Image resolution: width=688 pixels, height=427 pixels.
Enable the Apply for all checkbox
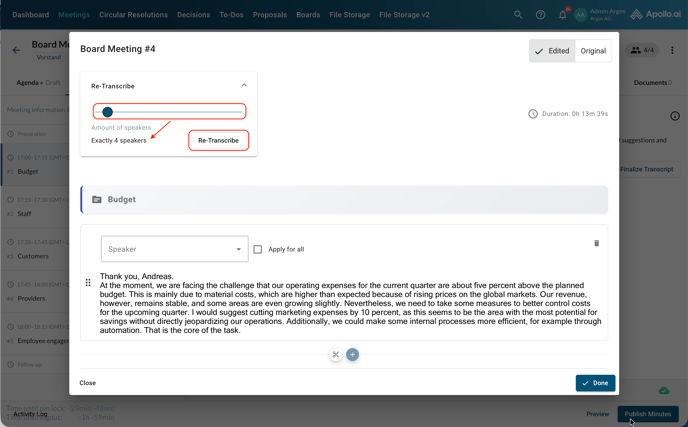tap(258, 249)
